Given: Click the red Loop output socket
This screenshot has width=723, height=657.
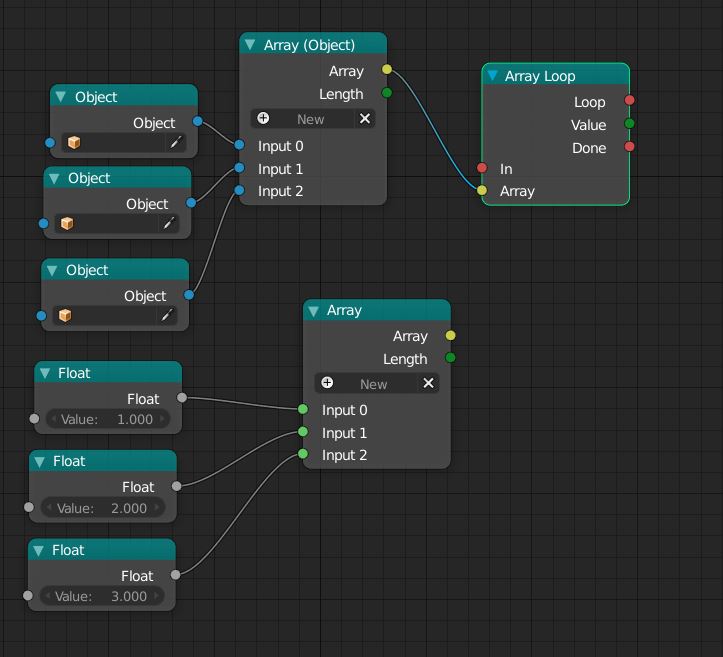Looking at the screenshot, I should click(629, 100).
